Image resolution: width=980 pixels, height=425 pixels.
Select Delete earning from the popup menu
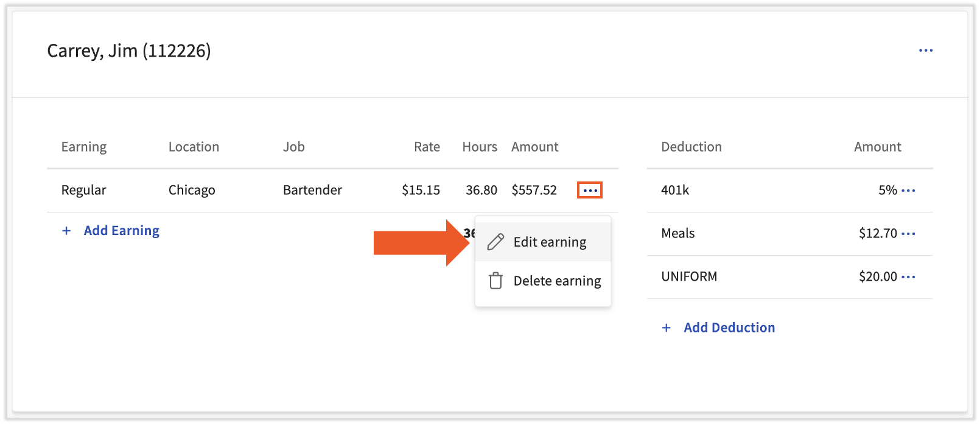pos(557,281)
